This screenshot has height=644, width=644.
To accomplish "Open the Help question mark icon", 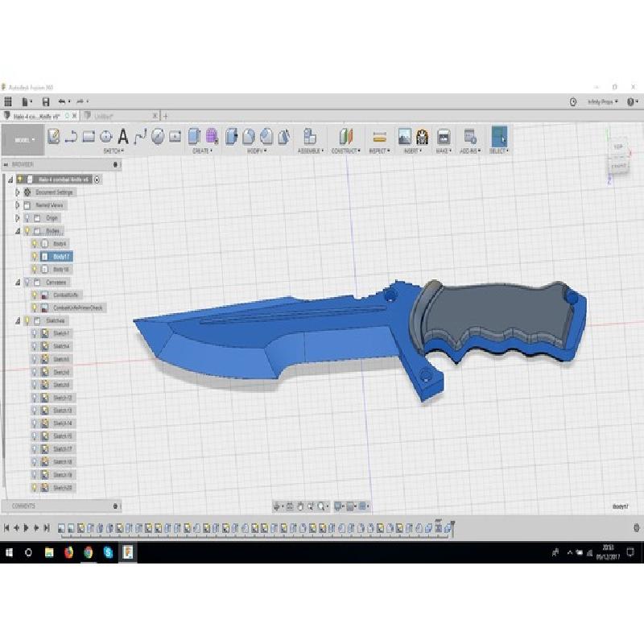I will [x=632, y=102].
